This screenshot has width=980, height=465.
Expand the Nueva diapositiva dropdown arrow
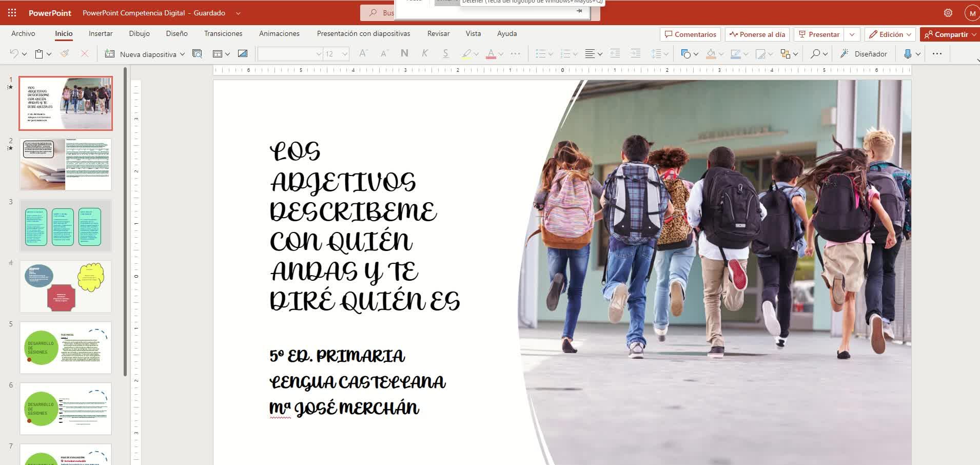tap(182, 54)
